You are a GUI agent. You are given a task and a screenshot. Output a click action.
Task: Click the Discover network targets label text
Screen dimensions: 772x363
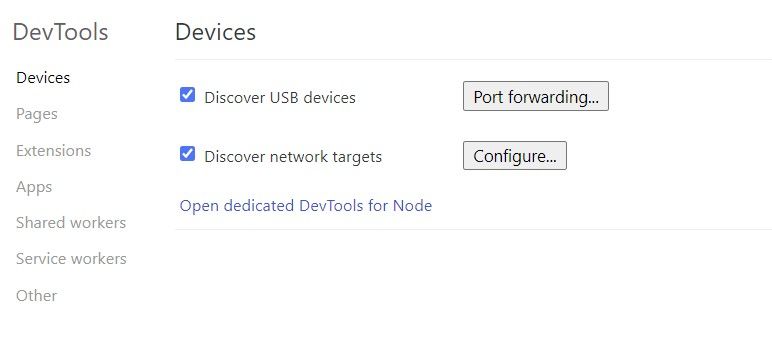[293, 157]
